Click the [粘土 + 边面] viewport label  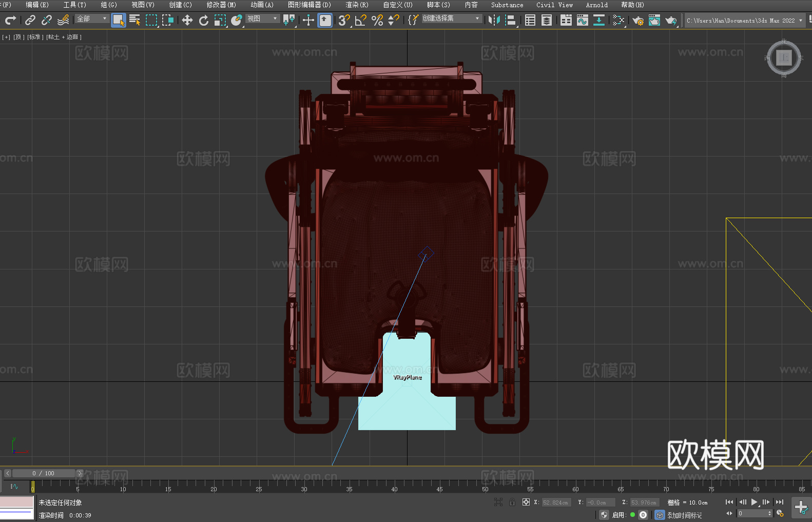tap(64, 37)
